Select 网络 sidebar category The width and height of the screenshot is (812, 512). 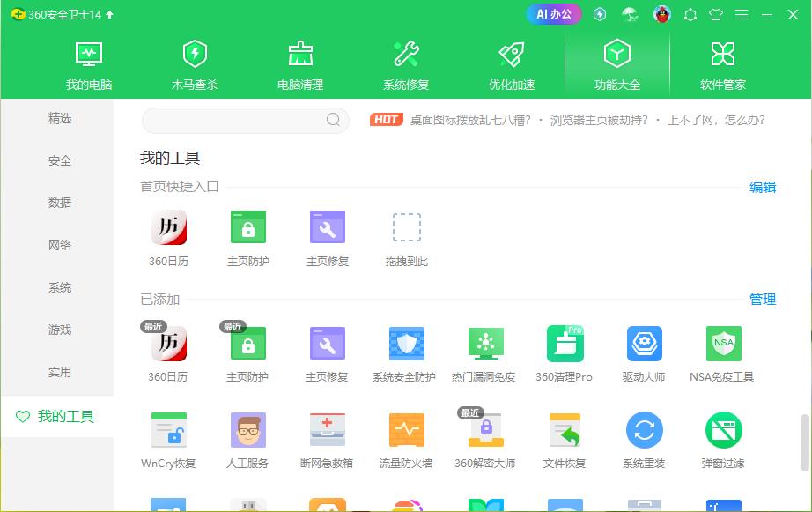[60, 245]
